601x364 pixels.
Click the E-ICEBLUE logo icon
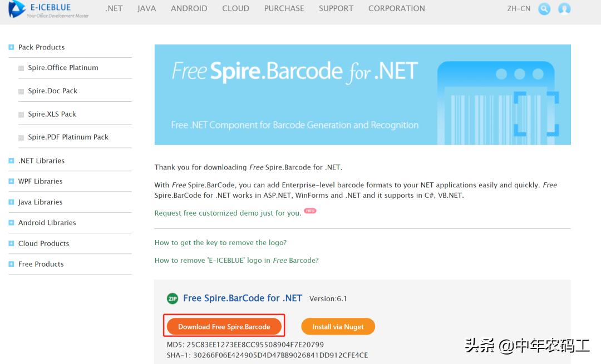(x=17, y=8)
